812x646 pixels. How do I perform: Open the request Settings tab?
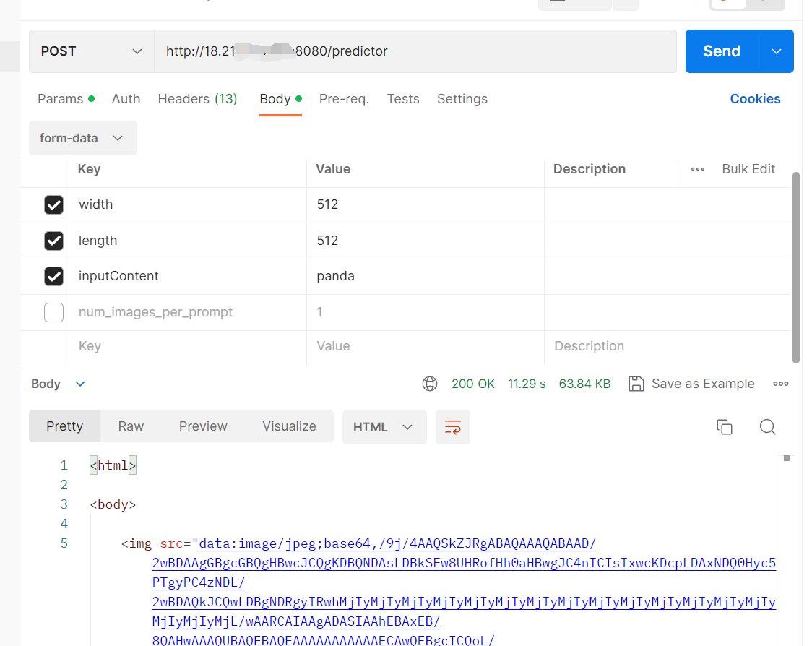click(462, 99)
